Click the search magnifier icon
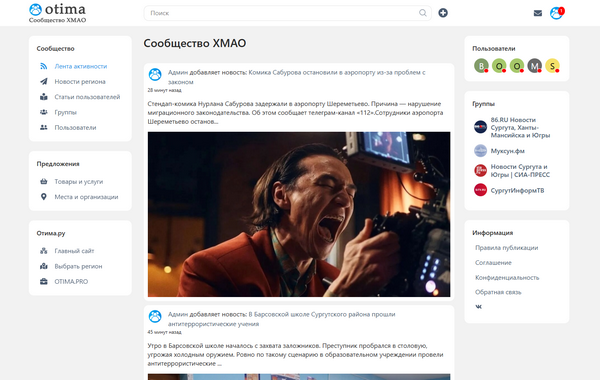 coord(422,13)
